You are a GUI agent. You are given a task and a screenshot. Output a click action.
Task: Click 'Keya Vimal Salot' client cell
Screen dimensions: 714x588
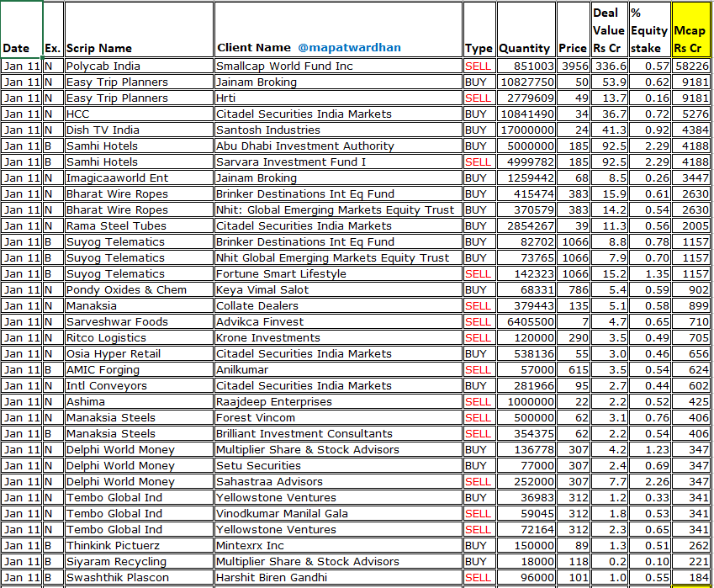pyautogui.click(x=338, y=289)
